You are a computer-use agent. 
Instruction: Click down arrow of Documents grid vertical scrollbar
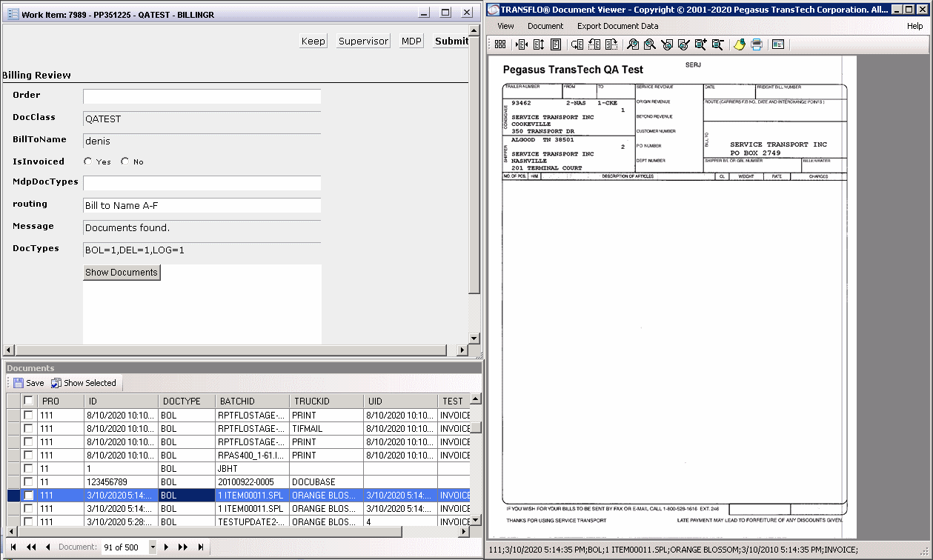[x=476, y=521]
